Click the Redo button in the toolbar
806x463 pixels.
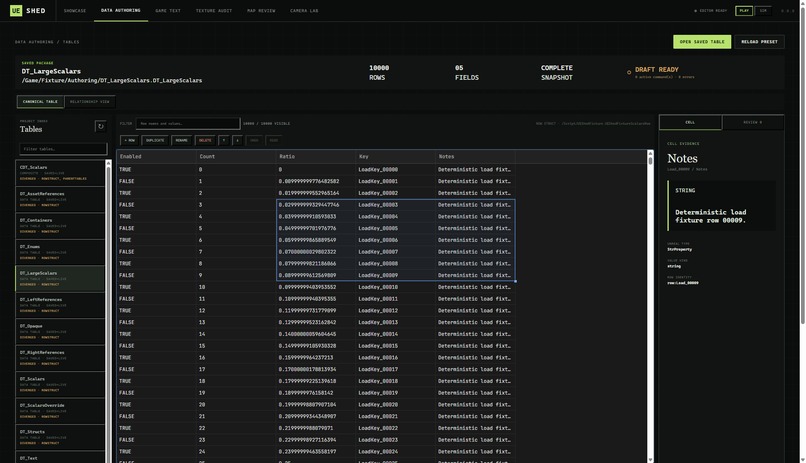(273, 140)
